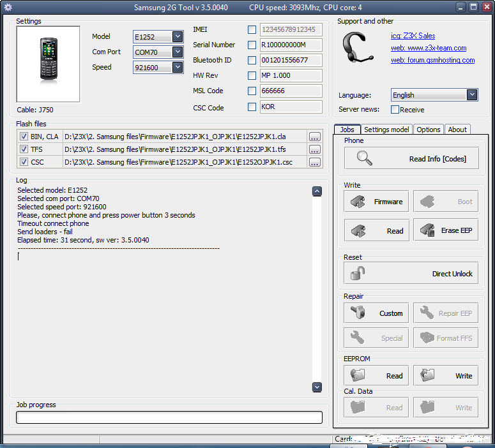This screenshot has width=495, height=448.
Task: Enable the IMEI checkbox
Action: coord(252,29)
